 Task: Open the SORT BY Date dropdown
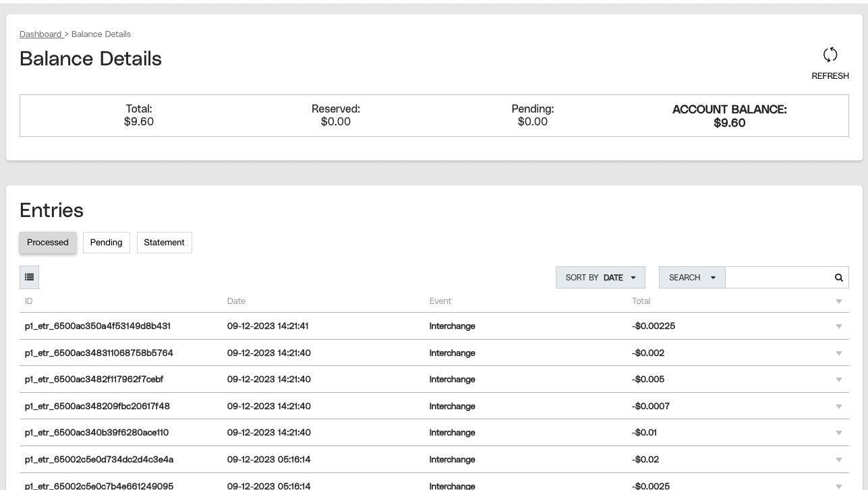tap(600, 277)
